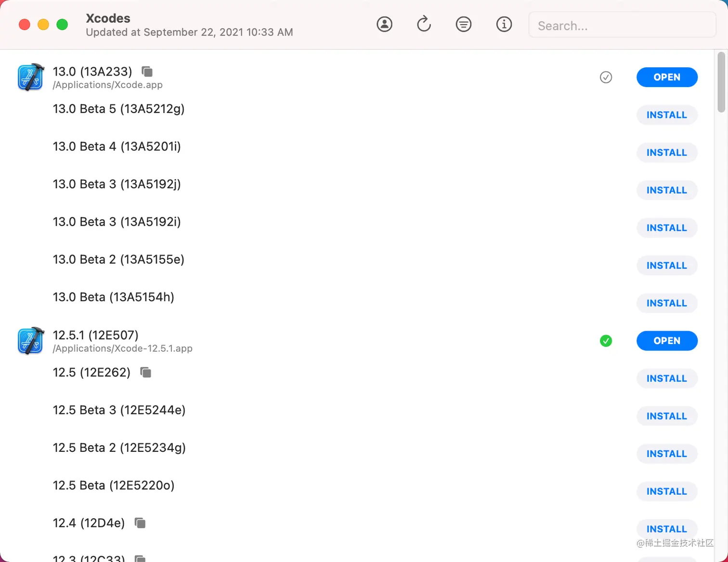Select the /Applications/Xcode.app path text
This screenshot has width=728, height=562.
pyautogui.click(x=107, y=85)
